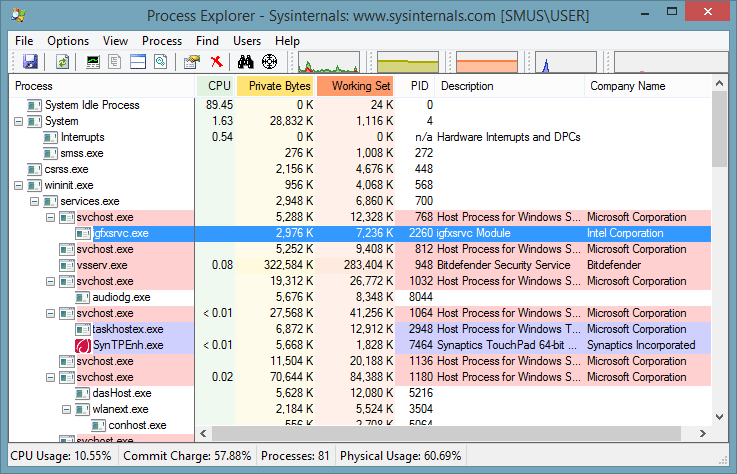Click the SynTPEnh.exe red Synaptics icon
This screenshot has height=474, width=737.
point(83,346)
